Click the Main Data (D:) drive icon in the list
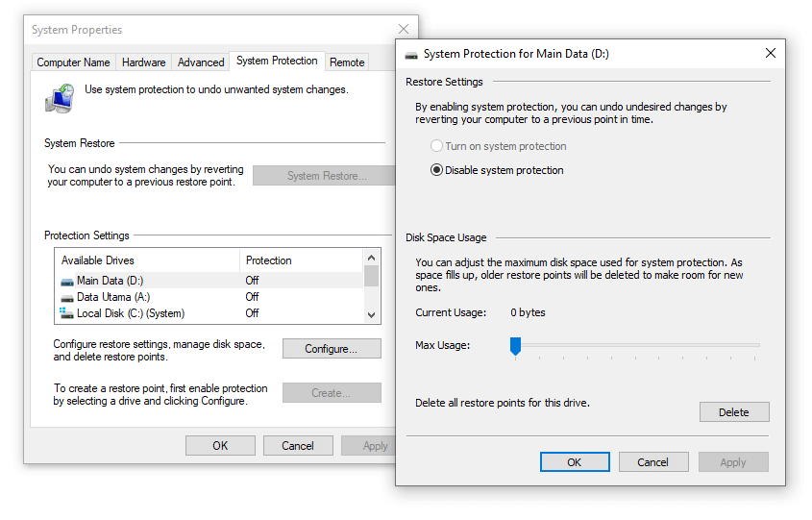The width and height of the screenshot is (812, 520). click(x=67, y=282)
